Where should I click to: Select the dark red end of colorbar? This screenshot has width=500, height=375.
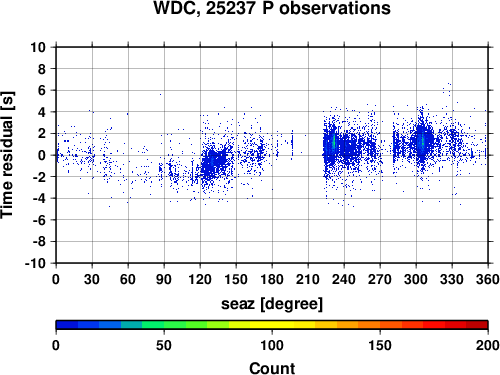tap(477, 324)
